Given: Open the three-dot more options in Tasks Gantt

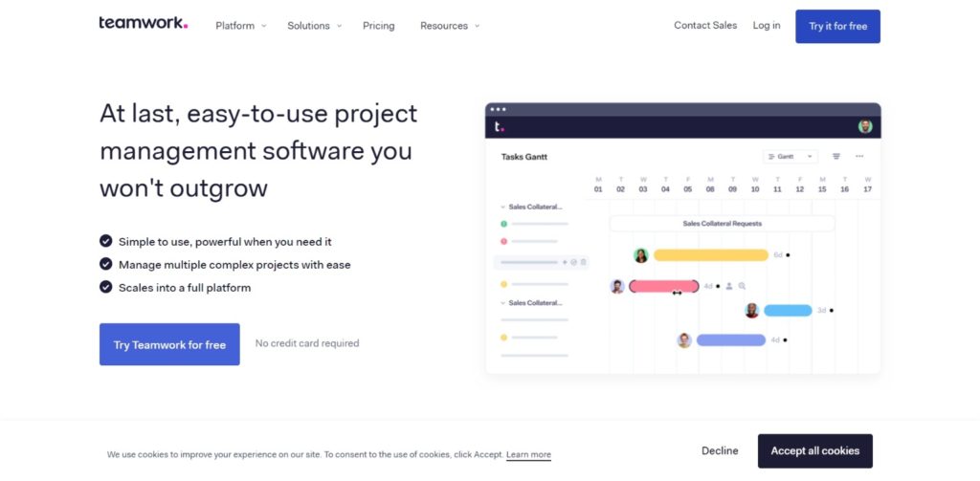Looking at the screenshot, I should [859, 156].
